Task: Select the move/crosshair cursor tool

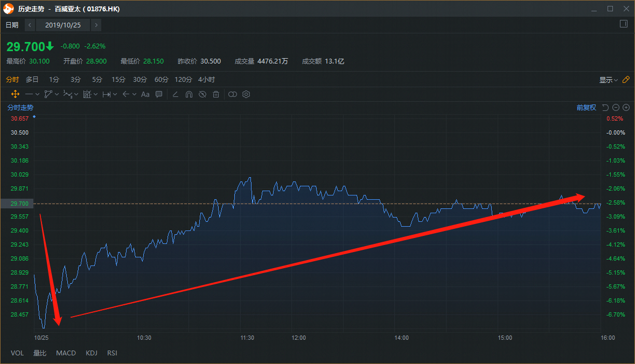Action: 16,94
